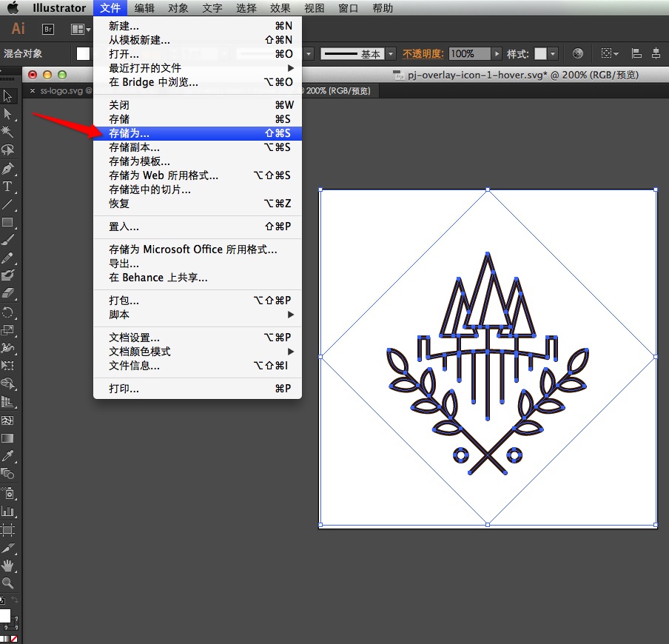
Task: Open Adobe Bridge with the Br icon
Action: click(48, 30)
